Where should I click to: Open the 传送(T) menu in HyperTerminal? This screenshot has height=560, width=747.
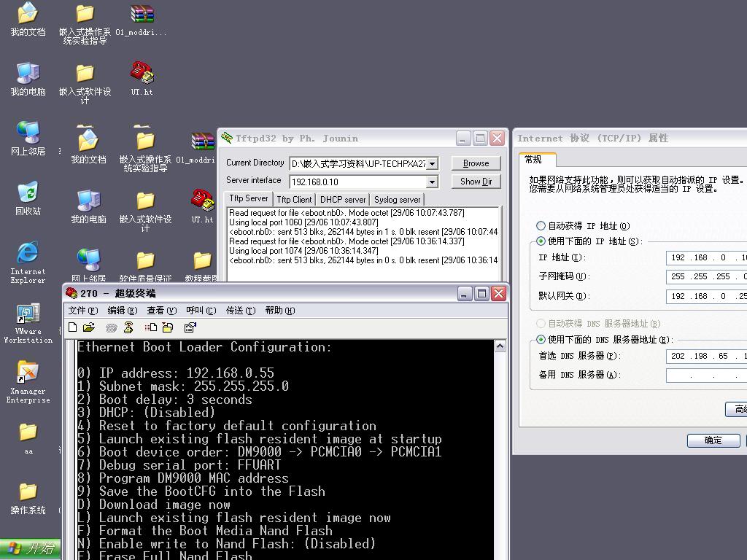pyautogui.click(x=241, y=311)
